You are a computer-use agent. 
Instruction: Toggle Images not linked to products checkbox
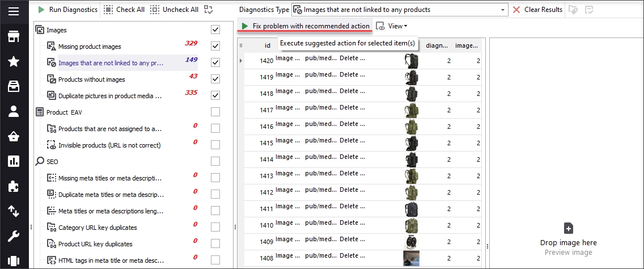click(215, 62)
